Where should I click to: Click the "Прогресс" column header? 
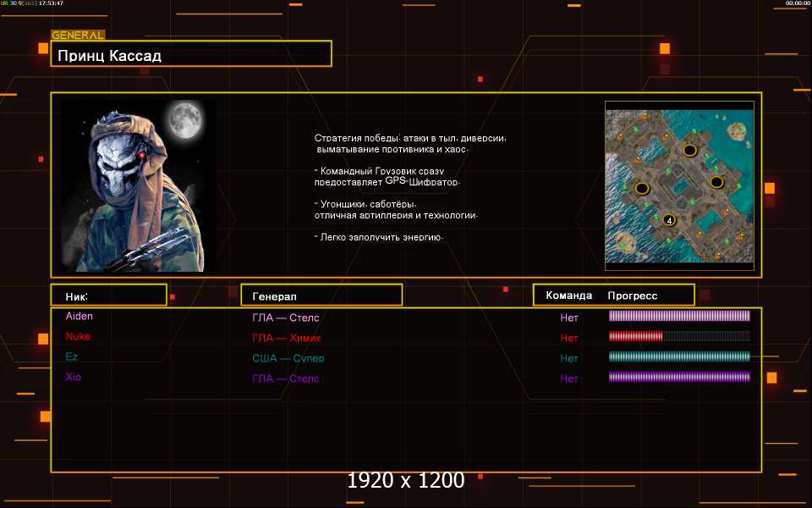coord(633,296)
